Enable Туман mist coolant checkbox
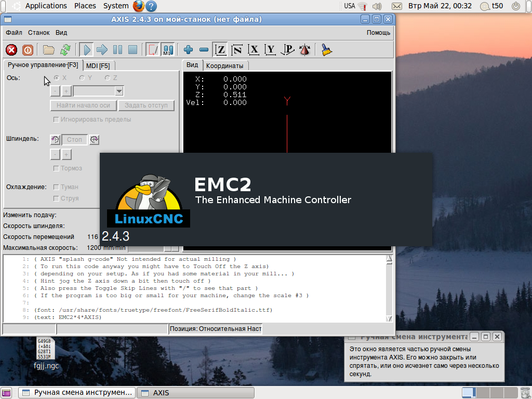Viewport: 532px width, 399px height. [56, 187]
